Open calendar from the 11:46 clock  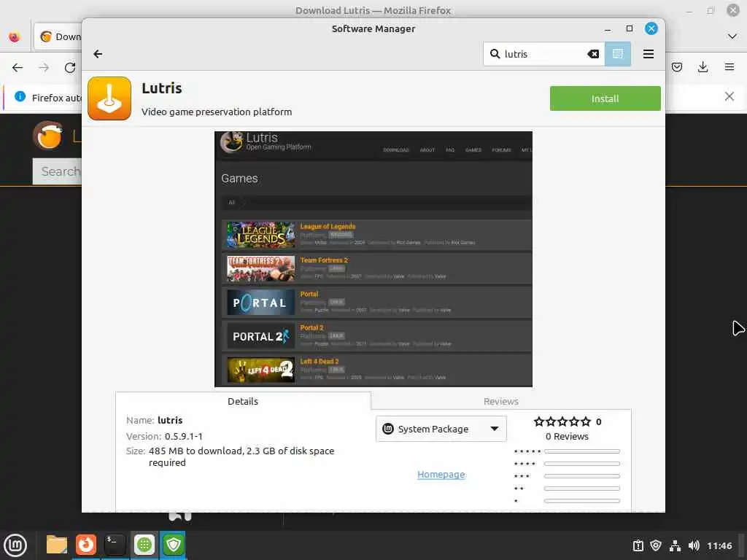pyautogui.click(x=719, y=545)
